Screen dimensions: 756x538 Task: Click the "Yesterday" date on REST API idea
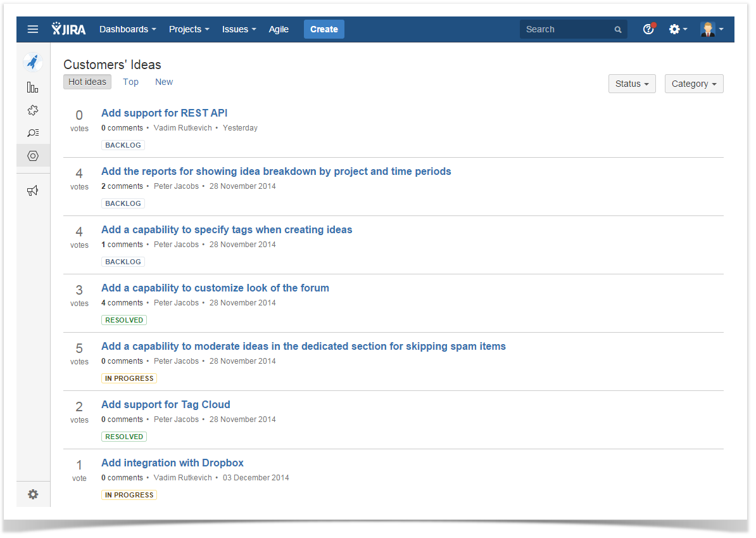[240, 128]
